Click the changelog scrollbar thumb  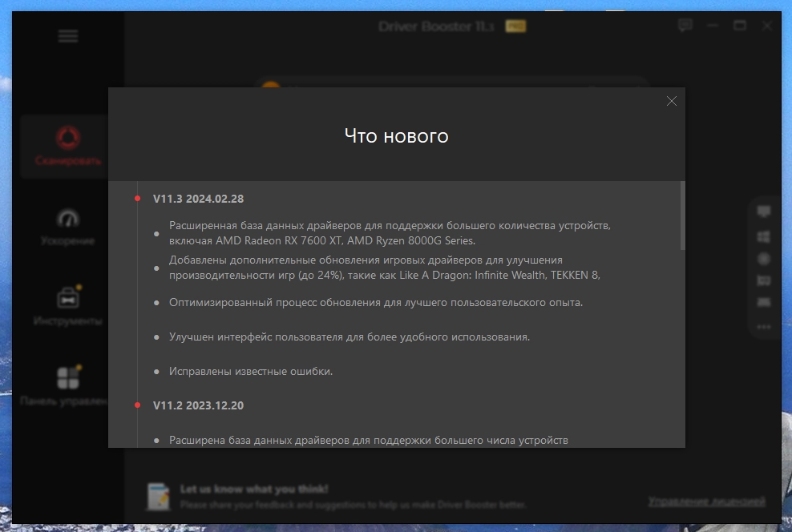pyautogui.click(x=682, y=216)
